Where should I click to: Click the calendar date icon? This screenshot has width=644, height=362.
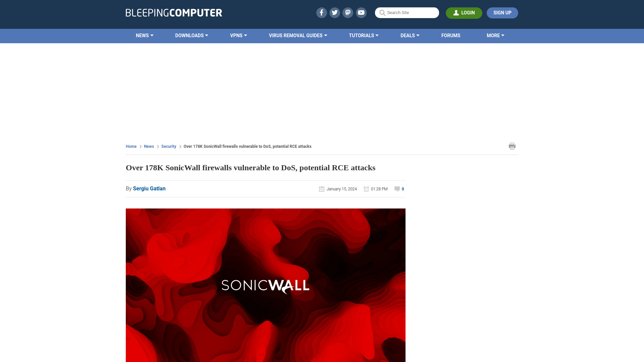pyautogui.click(x=322, y=189)
